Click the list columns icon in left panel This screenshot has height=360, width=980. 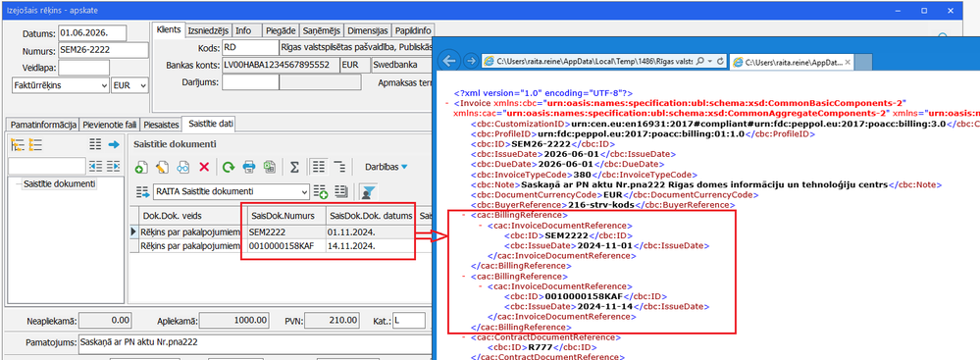click(95, 144)
